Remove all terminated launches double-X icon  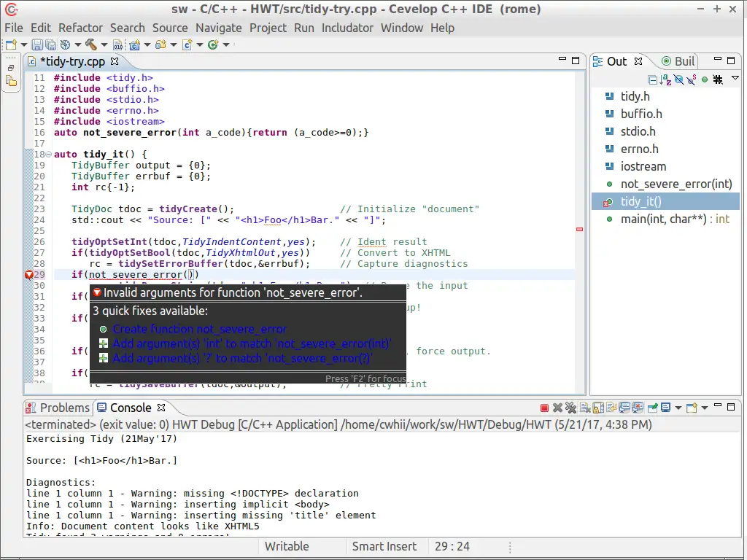pyautogui.click(x=570, y=408)
